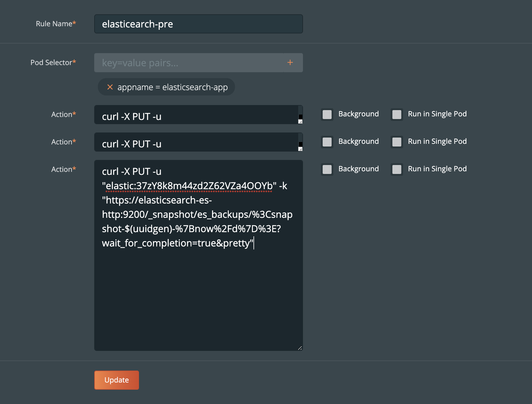Click the Update button
Image resolution: width=532 pixels, height=404 pixels.
pos(116,380)
